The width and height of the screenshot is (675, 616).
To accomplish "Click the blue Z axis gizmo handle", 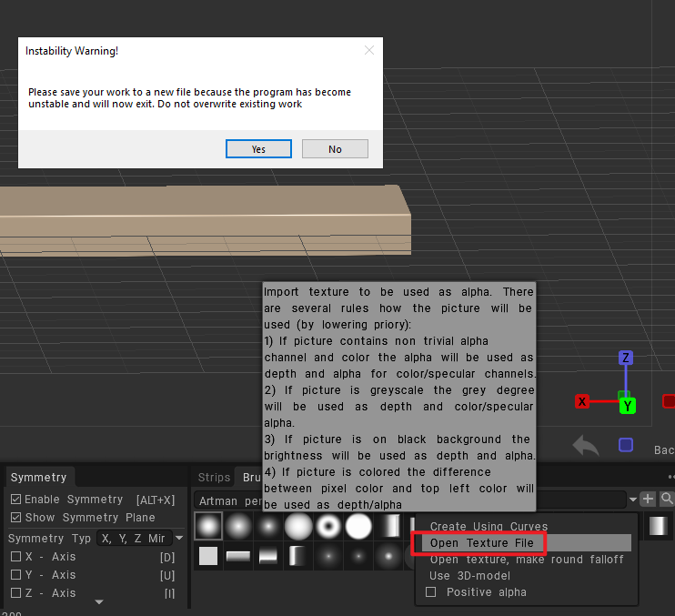I will point(625,358).
